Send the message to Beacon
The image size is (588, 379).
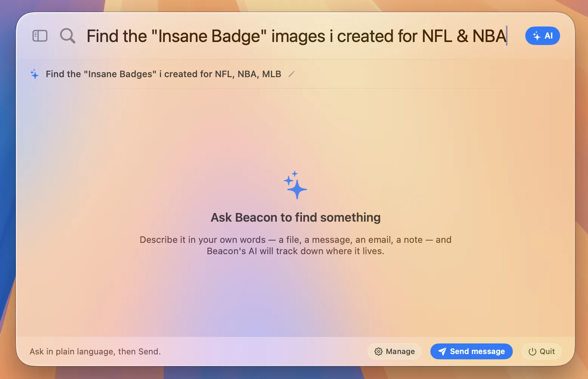pos(471,351)
